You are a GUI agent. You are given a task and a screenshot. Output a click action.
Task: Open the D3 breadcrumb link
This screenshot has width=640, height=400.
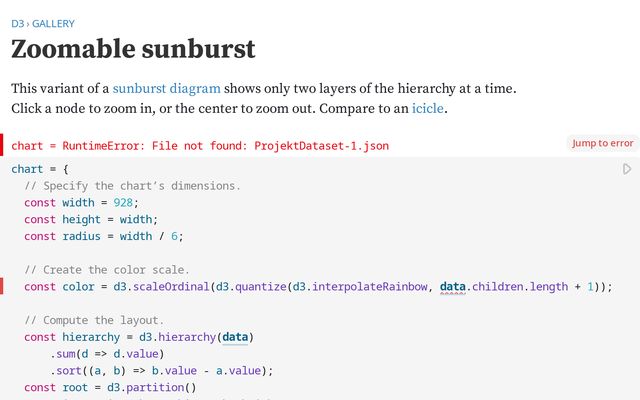click(18, 23)
